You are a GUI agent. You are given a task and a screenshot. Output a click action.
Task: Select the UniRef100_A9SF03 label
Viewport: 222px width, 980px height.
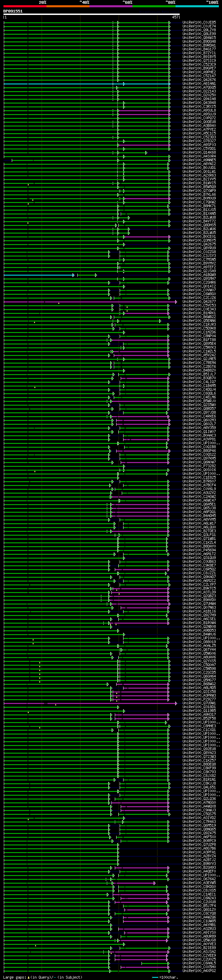pyautogui.click(x=199, y=145)
